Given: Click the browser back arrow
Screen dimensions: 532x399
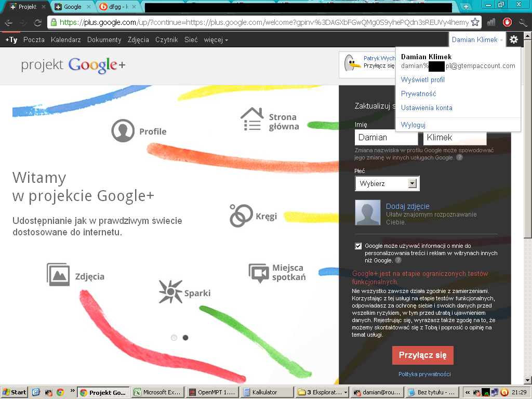Looking at the screenshot, I should [9, 23].
